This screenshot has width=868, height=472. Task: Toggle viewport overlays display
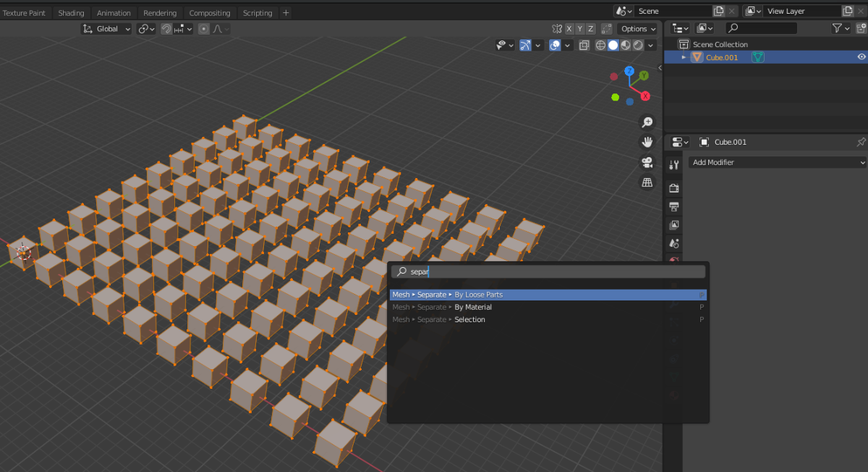tap(555, 45)
